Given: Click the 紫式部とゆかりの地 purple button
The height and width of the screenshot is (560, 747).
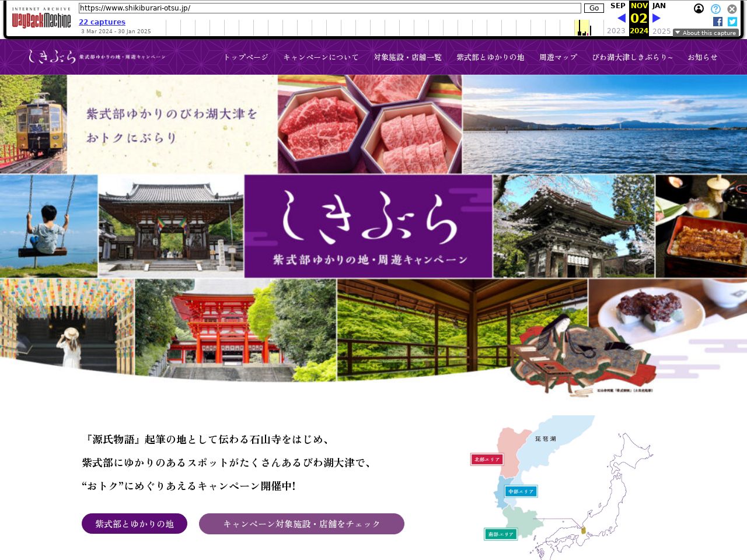Looking at the screenshot, I should 134,524.
